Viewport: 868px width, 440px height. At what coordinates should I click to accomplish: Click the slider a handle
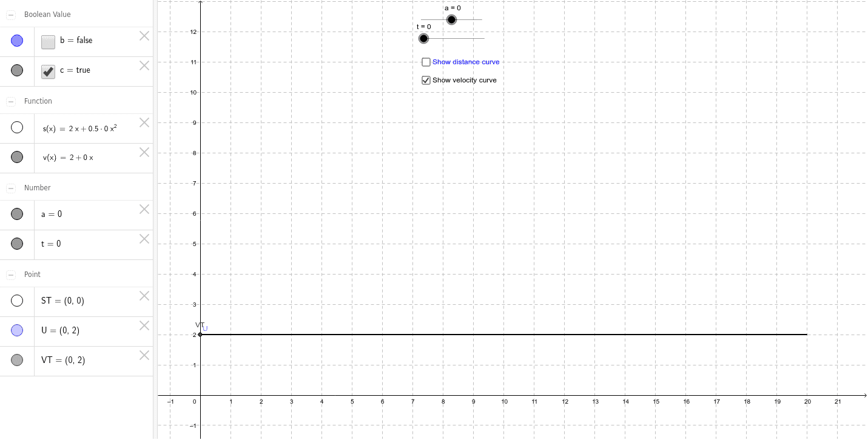451,20
